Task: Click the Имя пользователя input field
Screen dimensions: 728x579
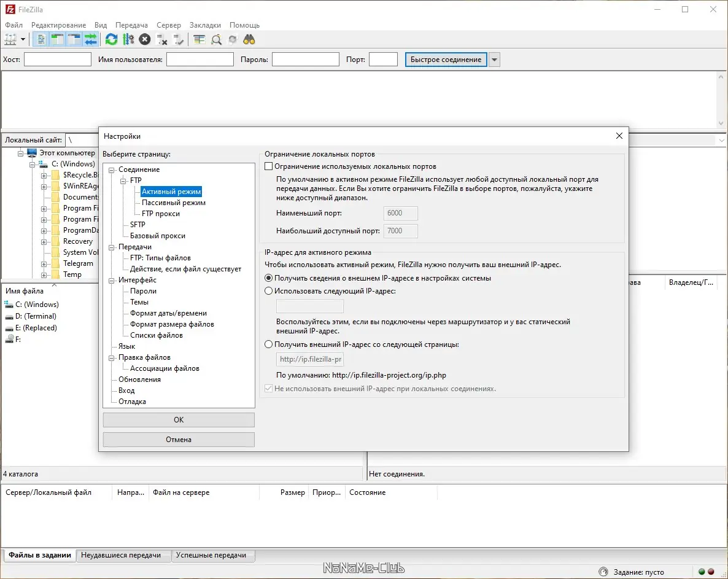Action: (x=200, y=60)
